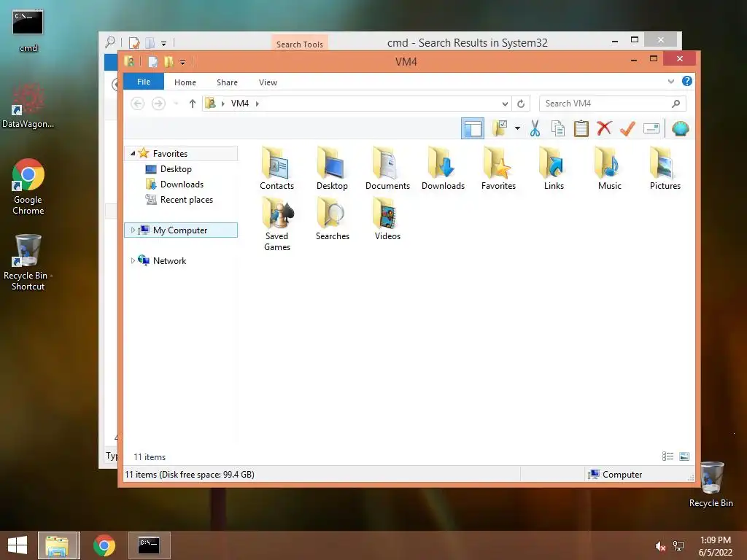The image size is (747, 560).
Task: Select the Saved Games folder
Action: point(276,224)
